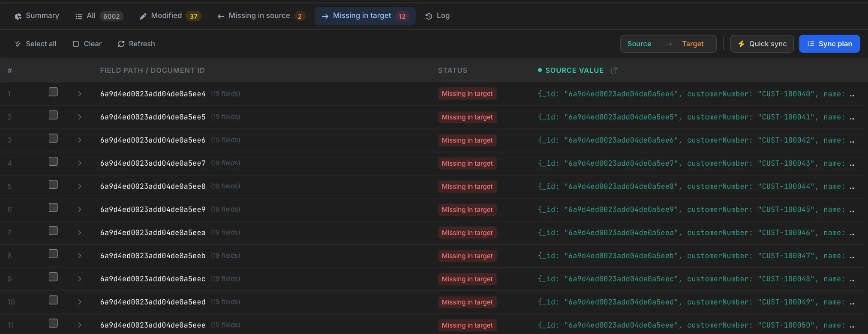
Task: Open the Log tab
Action: click(x=437, y=16)
